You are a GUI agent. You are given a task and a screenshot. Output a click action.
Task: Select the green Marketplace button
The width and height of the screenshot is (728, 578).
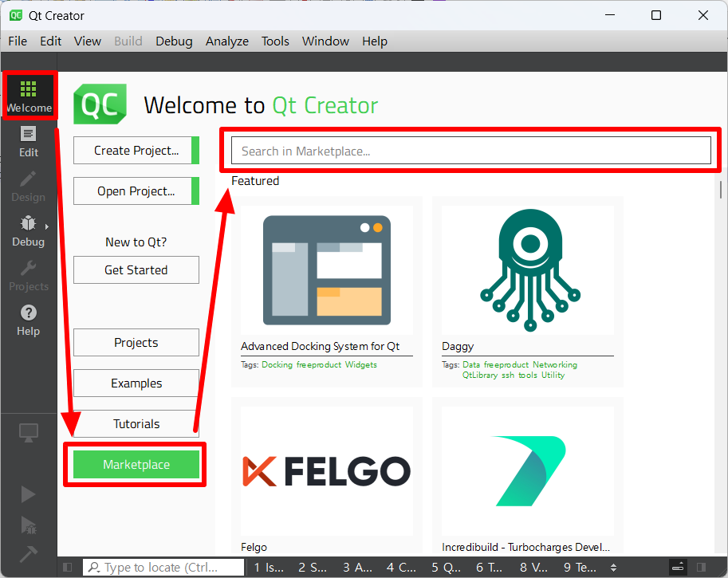[136, 464]
